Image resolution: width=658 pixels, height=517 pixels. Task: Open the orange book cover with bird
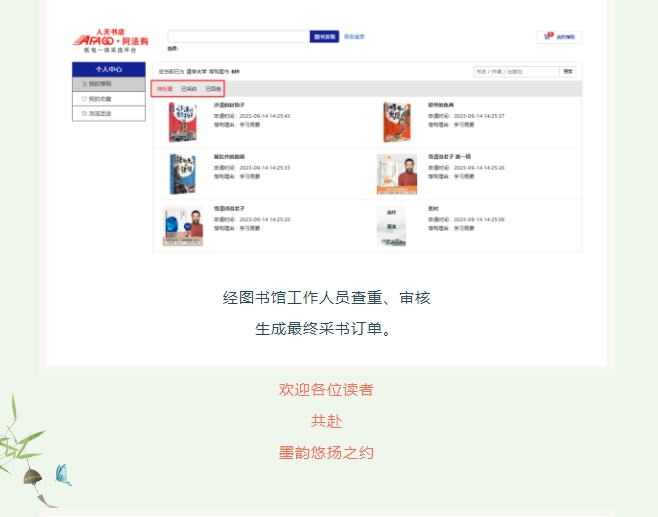coord(397,122)
